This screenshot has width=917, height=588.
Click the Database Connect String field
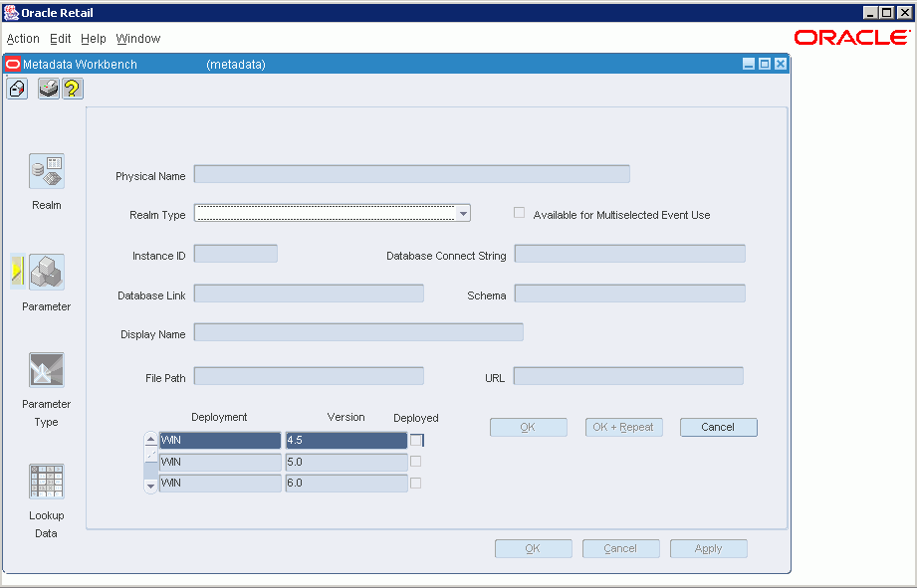coord(630,254)
